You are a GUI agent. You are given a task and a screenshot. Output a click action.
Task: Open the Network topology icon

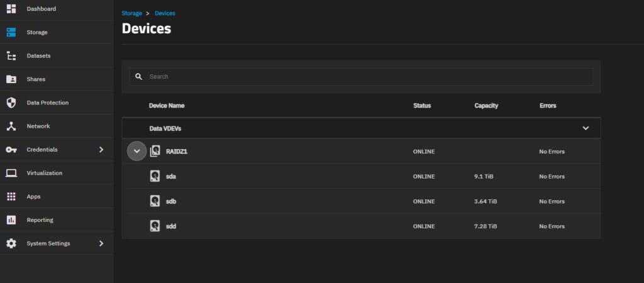11,126
